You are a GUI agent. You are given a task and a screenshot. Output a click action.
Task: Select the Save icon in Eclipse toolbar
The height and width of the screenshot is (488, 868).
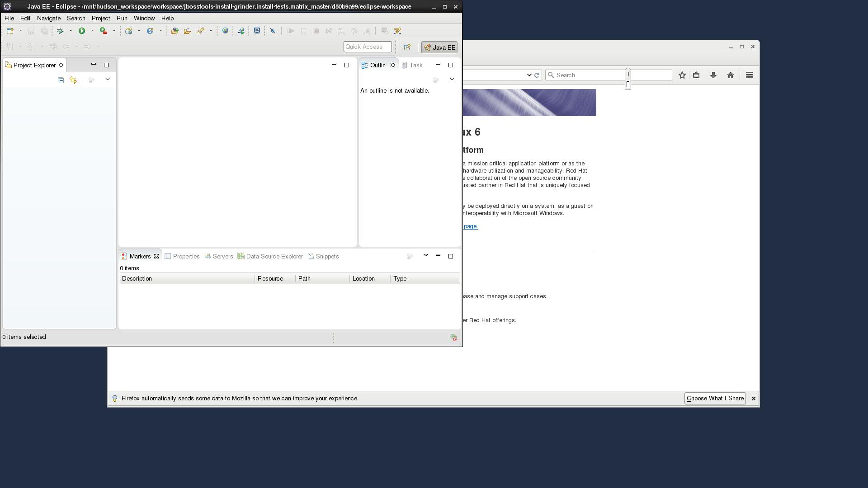(32, 31)
